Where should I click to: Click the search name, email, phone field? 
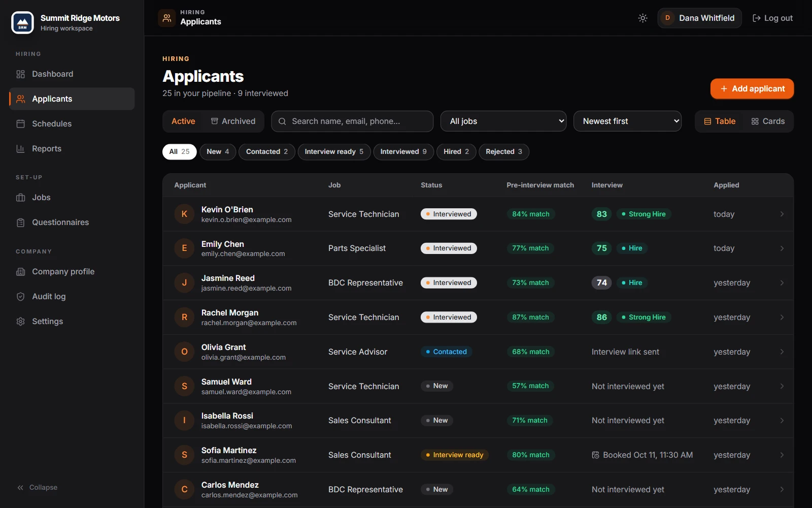[x=352, y=121]
